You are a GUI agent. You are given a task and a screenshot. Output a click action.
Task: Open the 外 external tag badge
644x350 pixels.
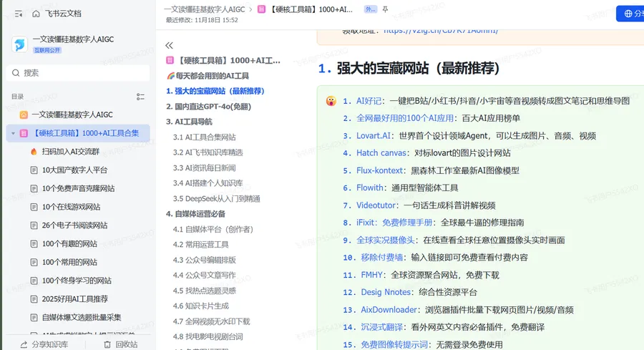click(x=370, y=9)
